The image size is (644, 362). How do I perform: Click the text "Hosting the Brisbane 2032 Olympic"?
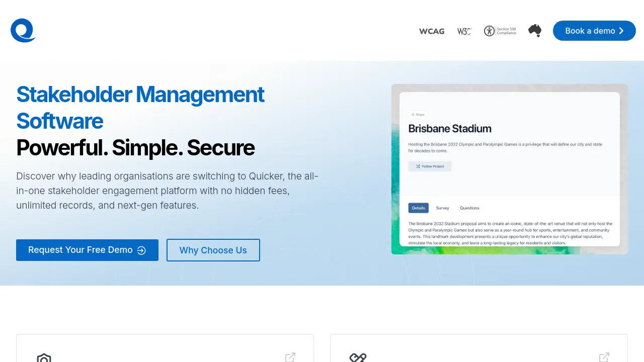pos(505,147)
